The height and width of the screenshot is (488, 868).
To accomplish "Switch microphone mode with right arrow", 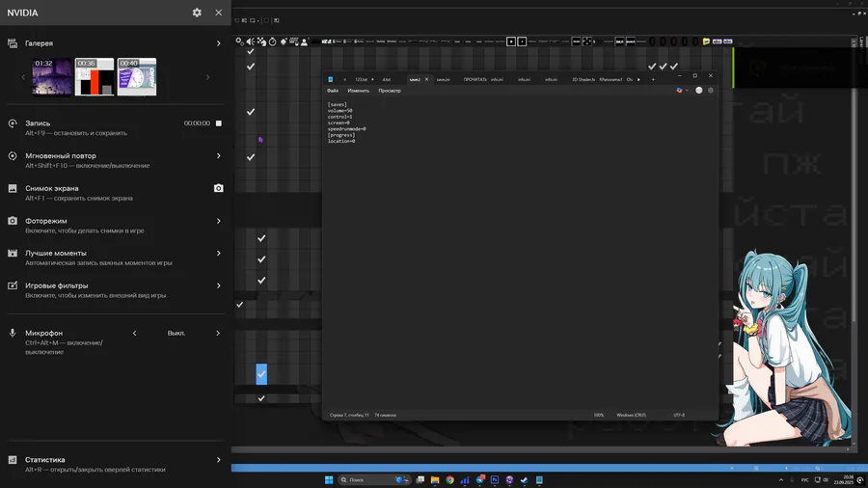I will [x=218, y=333].
